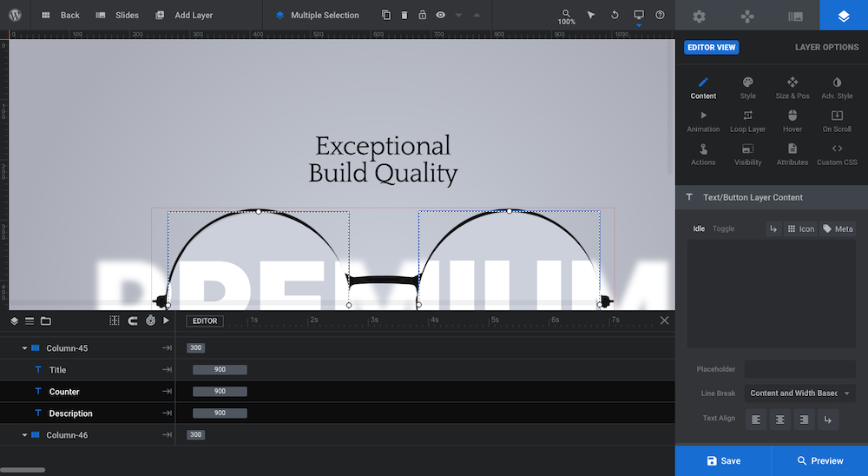
Task: Open the Animation options
Action: [x=703, y=122]
